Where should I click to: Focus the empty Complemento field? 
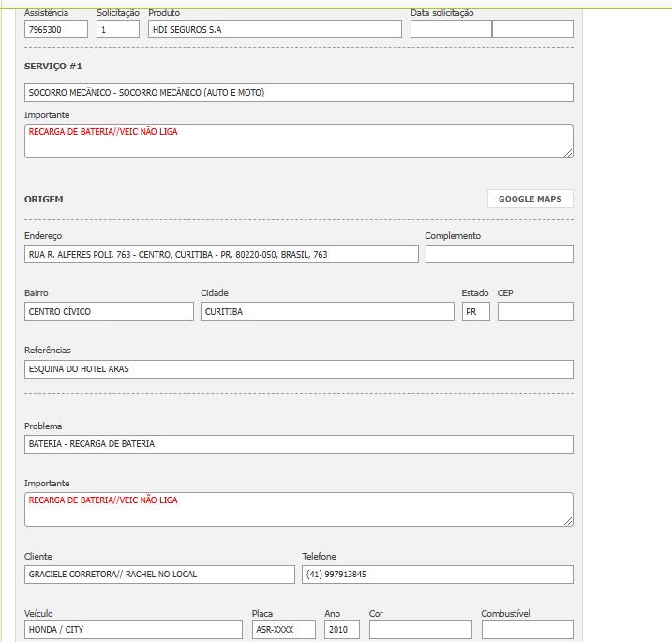click(x=499, y=254)
